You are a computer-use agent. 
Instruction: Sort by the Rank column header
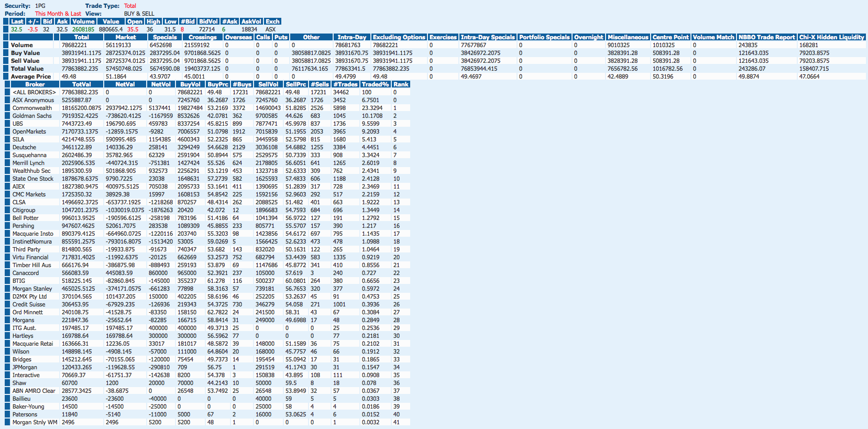401,84
